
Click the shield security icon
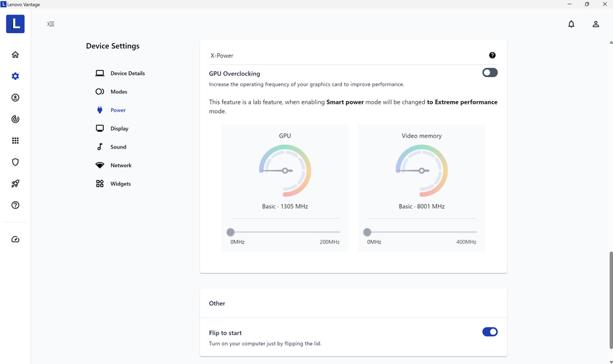coord(15,162)
